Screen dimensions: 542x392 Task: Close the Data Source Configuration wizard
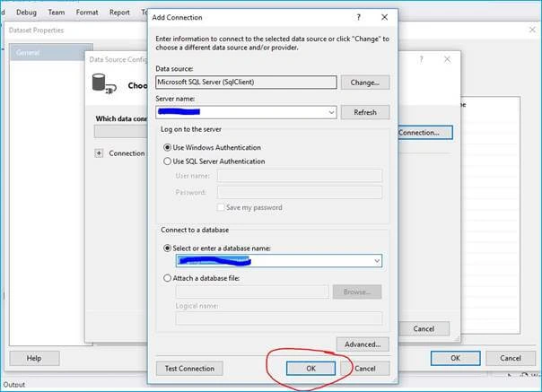click(447, 59)
